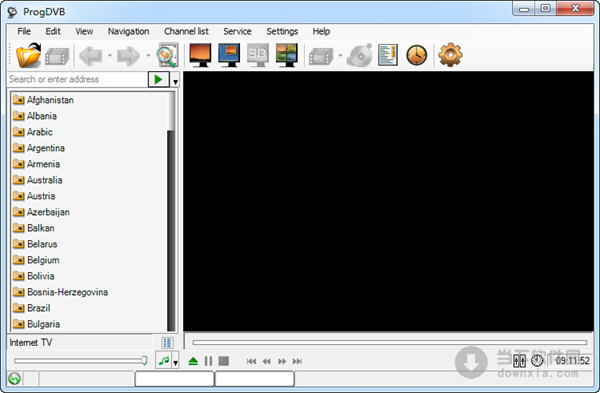
Task: Select the Arabic folder
Action: [x=33, y=132]
